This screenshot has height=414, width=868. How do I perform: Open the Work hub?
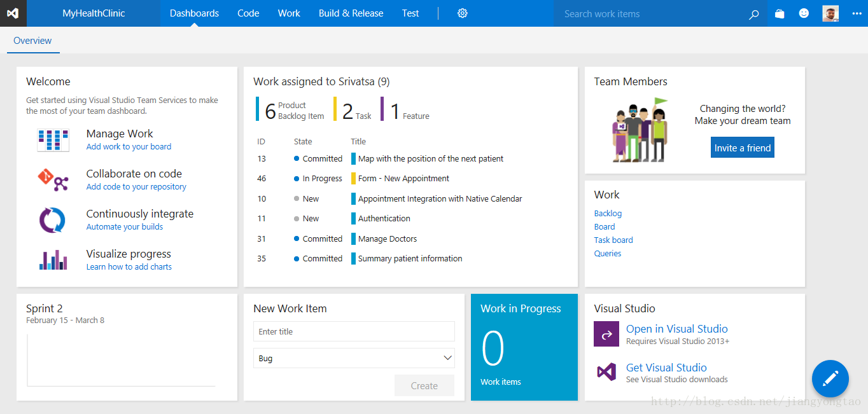point(289,13)
